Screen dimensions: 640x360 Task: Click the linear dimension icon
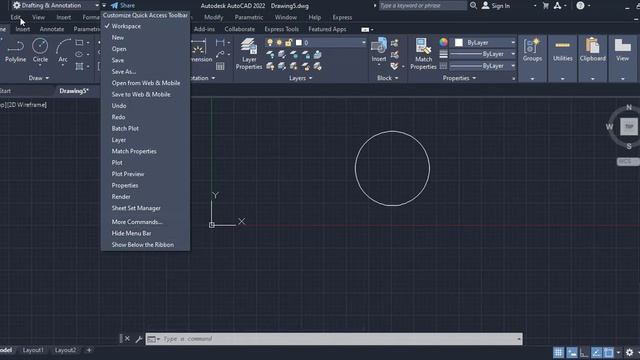coord(220,42)
